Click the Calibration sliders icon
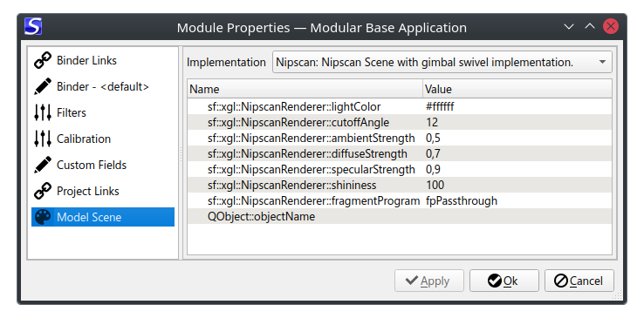This screenshot has width=644, height=325. click(43, 139)
